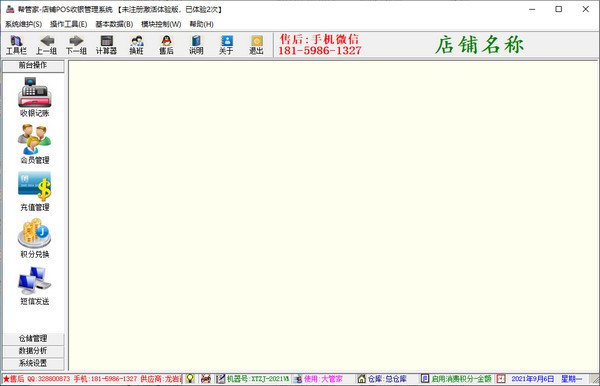Exit the program via 退出 icon
The image size is (600, 386).
[x=256, y=45]
